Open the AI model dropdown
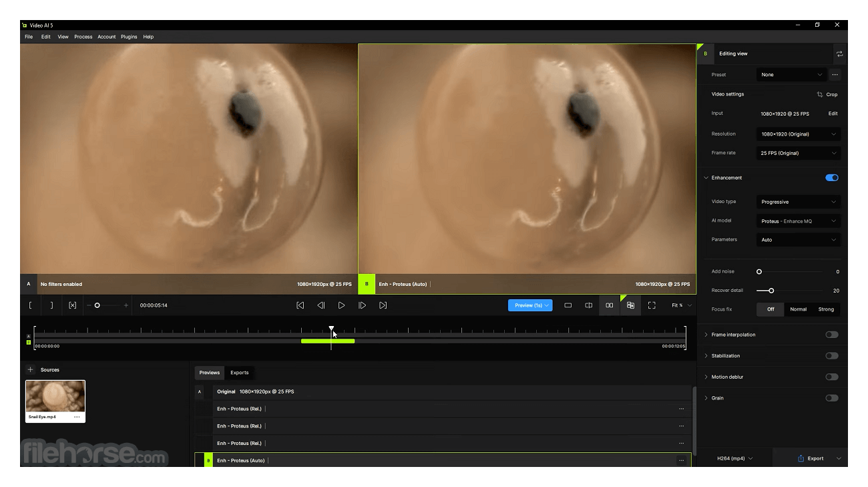This screenshot has height=487, width=868. click(799, 221)
